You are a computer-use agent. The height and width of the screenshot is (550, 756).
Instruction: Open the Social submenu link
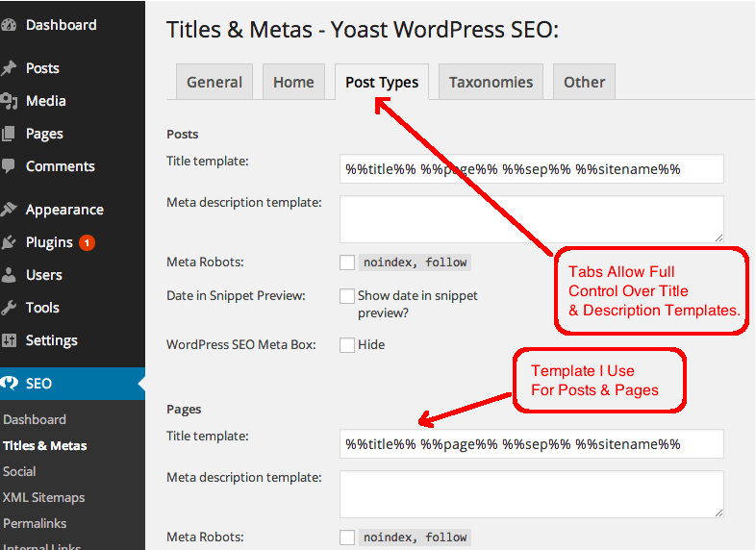(x=19, y=471)
